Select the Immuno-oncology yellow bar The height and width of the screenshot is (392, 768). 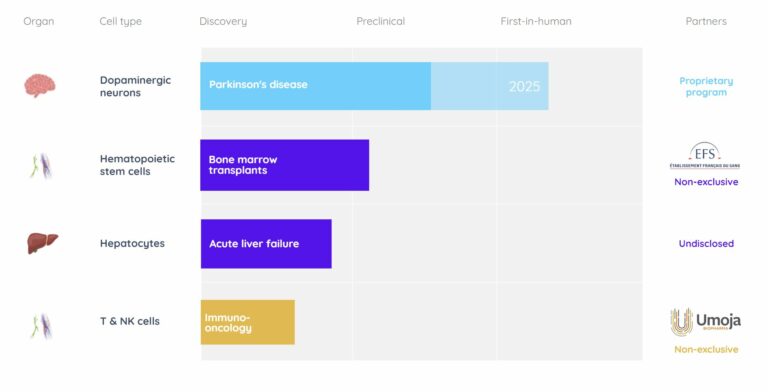[248, 322]
